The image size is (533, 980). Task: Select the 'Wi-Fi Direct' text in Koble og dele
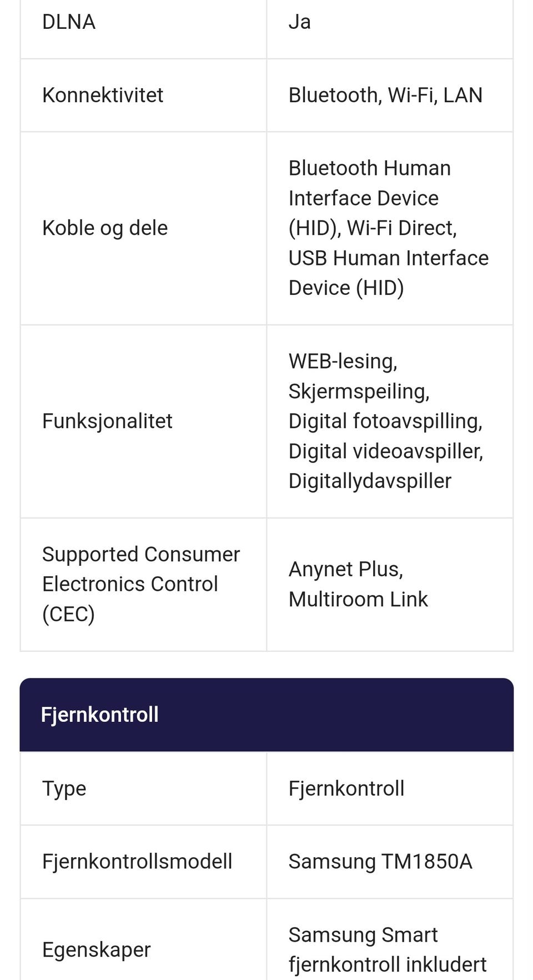point(401,228)
